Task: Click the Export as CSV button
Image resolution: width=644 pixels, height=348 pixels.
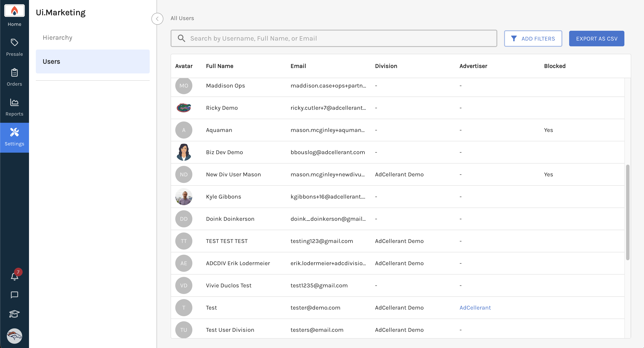Action: point(596,39)
